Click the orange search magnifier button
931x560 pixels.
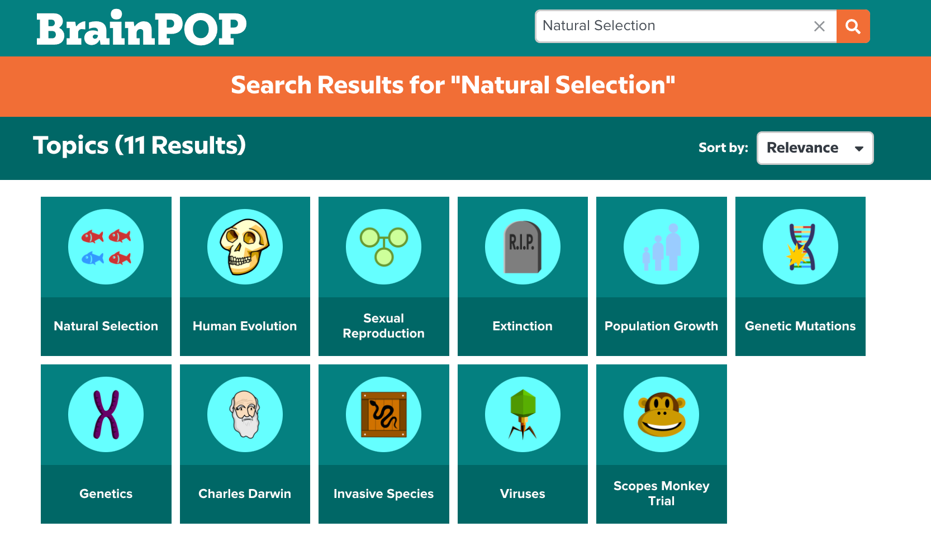click(x=853, y=26)
